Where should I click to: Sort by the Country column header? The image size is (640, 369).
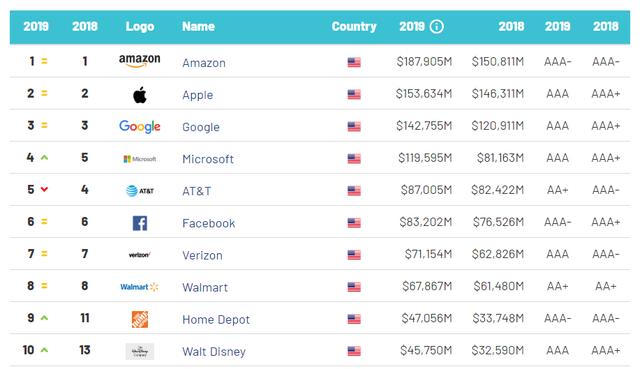354,27
